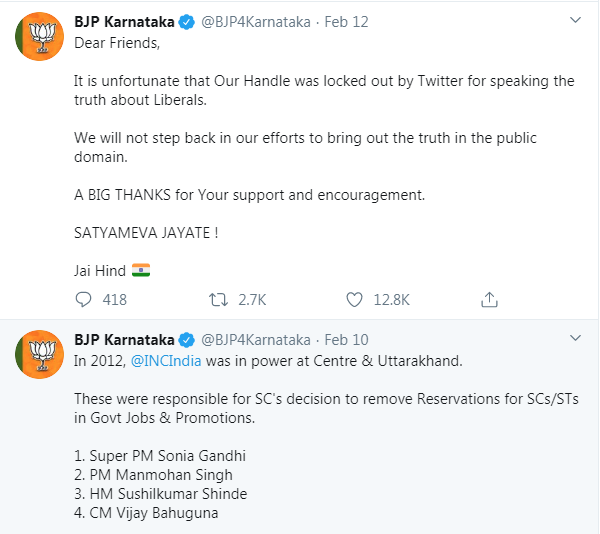Image resolution: width=600 pixels, height=534 pixels.
Task: Like the Feb 12 tweet
Action: point(354,299)
